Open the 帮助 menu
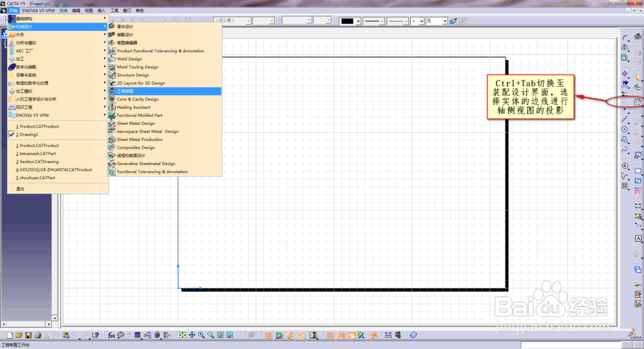Screen dimensions: 644x349 pyautogui.click(x=140, y=10)
